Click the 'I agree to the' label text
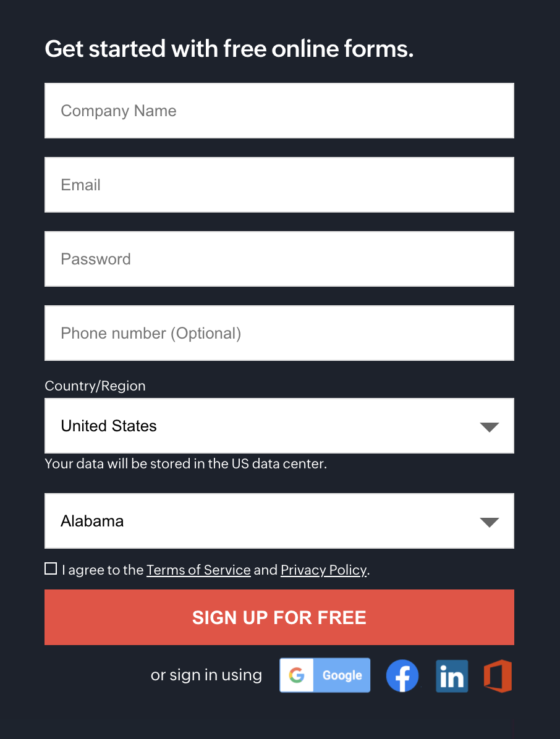The height and width of the screenshot is (739, 560). coord(103,570)
